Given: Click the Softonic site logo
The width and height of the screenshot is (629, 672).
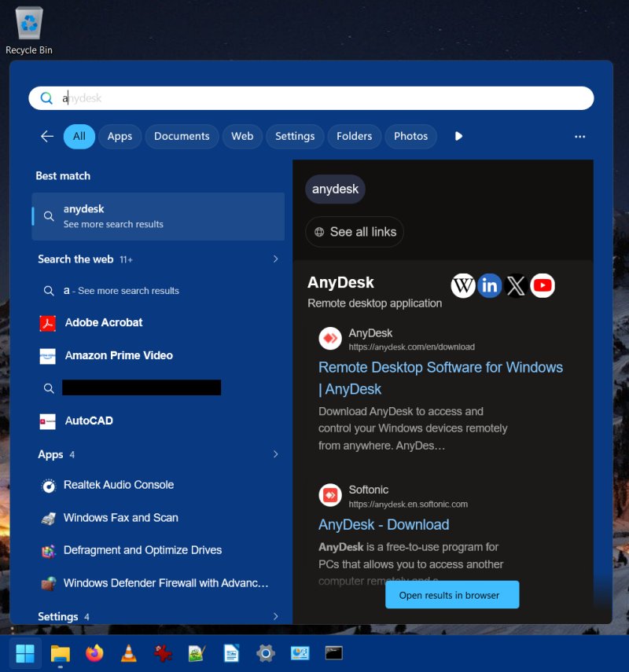Looking at the screenshot, I should coord(330,495).
